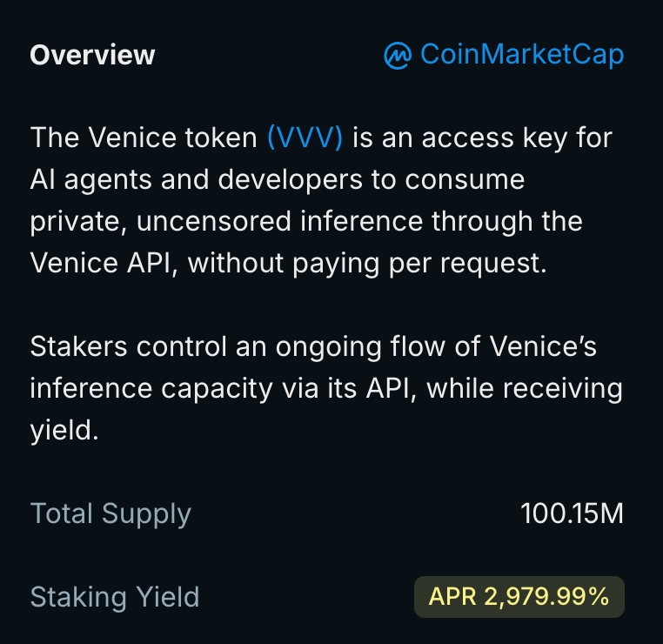Click the CoinMarketCap logo icon
Image resolution: width=663 pixels, height=644 pixels.
[x=398, y=56]
